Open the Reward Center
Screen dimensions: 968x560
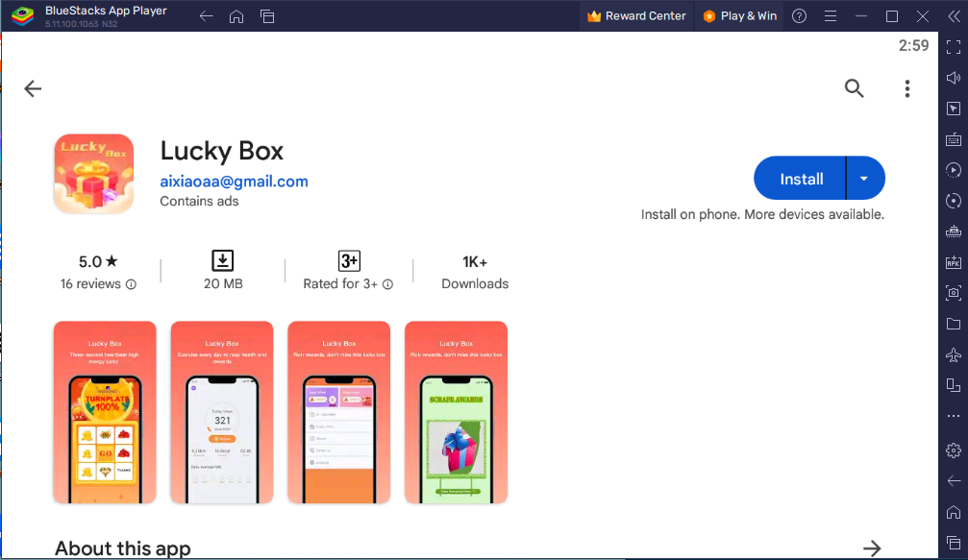pos(636,16)
